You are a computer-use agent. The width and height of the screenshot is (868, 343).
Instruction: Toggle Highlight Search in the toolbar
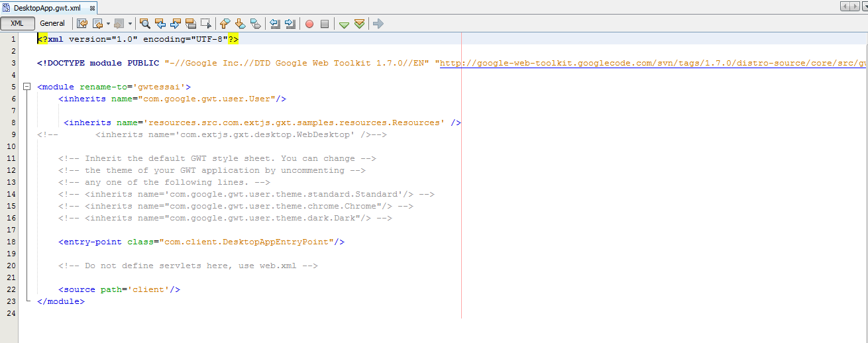click(191, 24)
